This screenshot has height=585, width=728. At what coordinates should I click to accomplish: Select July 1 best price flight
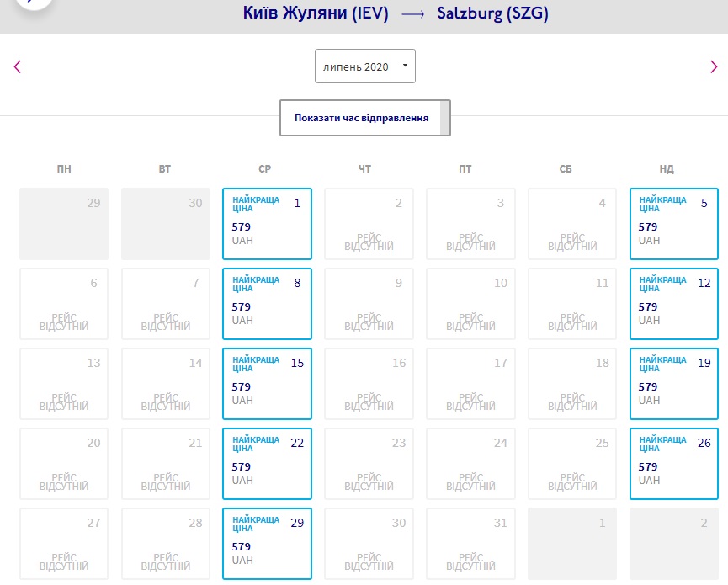click(x=267, y=223)
